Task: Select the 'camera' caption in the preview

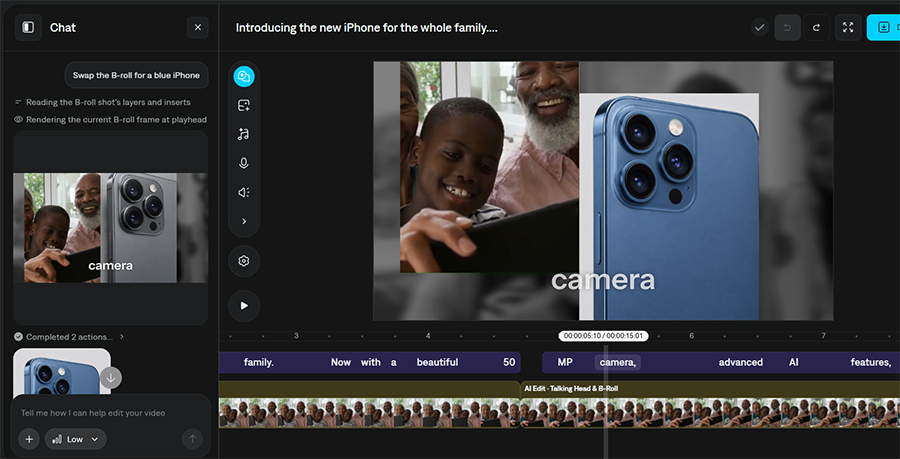Action: click(x=603, y=280)
